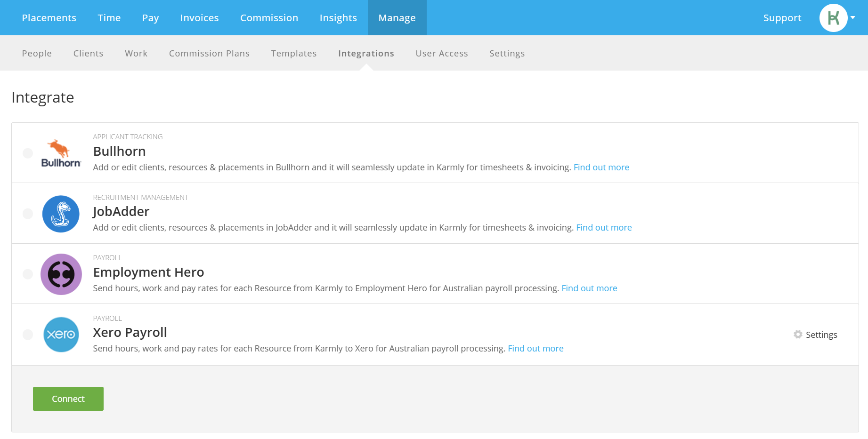Click the Integrate page heading
The width and height of the screenshot is (868, 439).
43,97
